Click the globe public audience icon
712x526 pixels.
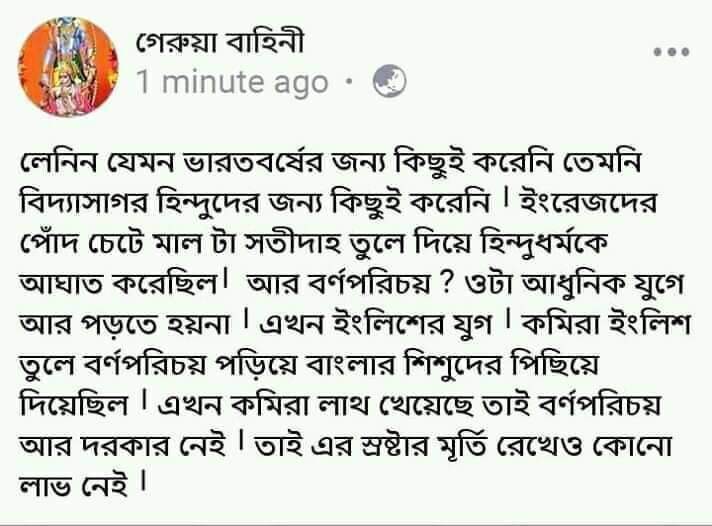390,81
